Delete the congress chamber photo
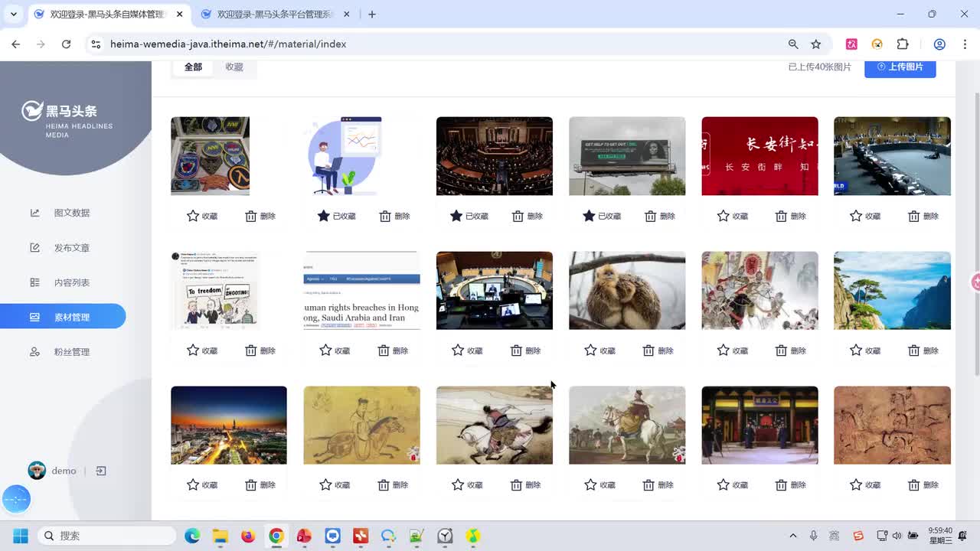This screenshot has width=980, height=551. click(x=527, y=216)
